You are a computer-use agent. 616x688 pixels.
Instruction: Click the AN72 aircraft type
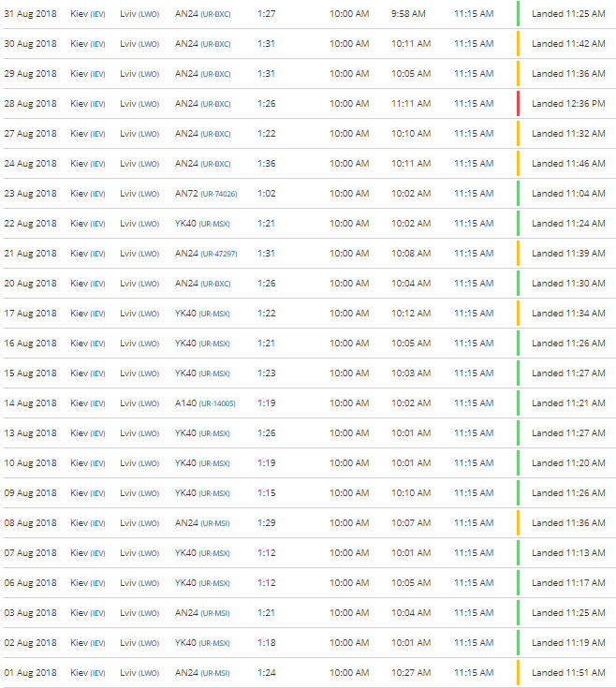(x=186, y=194)
